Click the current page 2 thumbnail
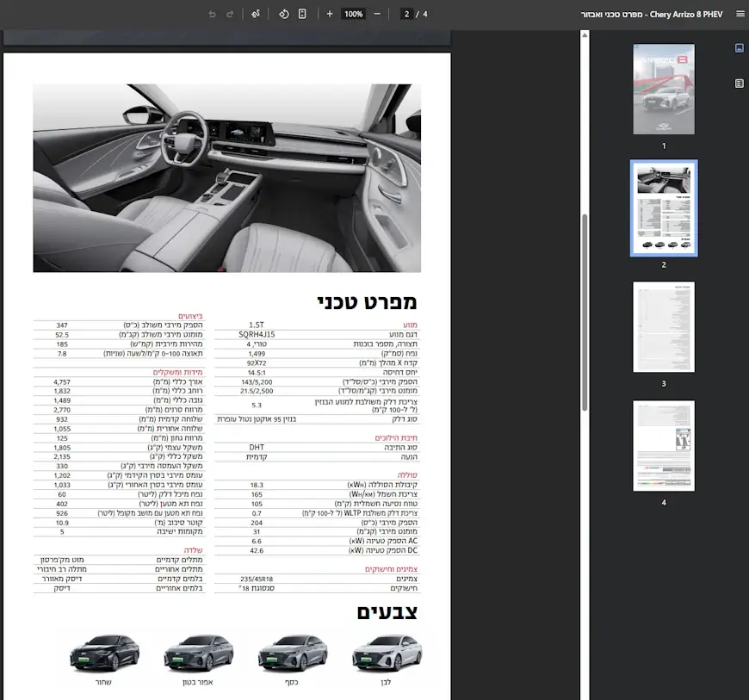The image size is (749, 700). (x=663, y=208)
